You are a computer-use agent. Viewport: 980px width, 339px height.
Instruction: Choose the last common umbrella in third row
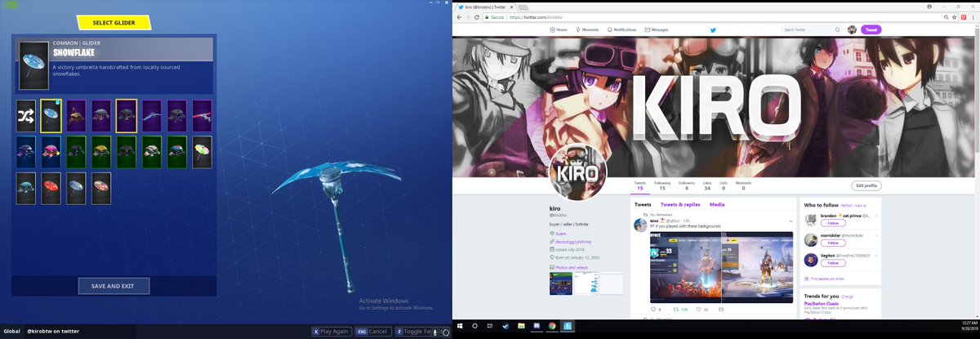102,187
